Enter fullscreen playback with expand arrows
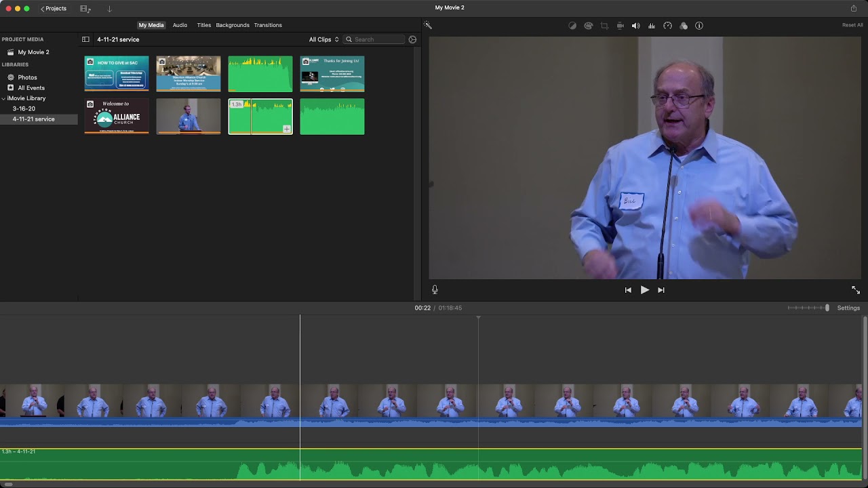Viewport: 868px width, 488px height. click(856, 290)
